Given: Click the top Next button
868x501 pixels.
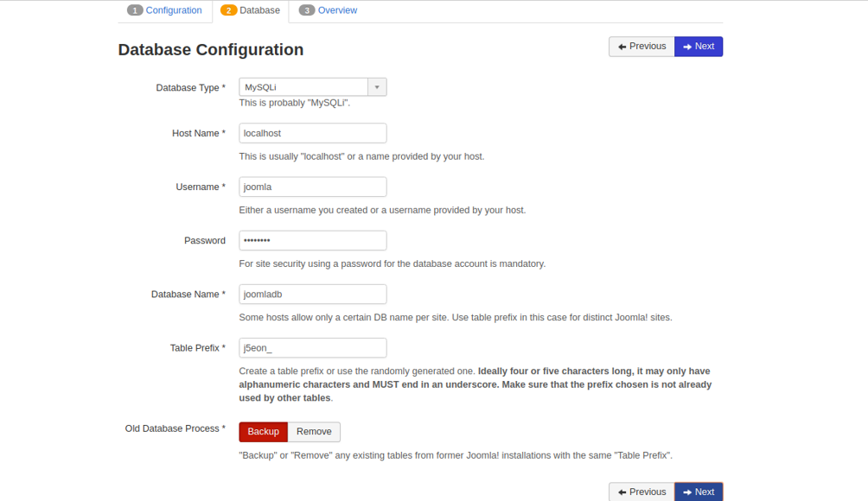Looking at the screenshot, I should point(699,47).
